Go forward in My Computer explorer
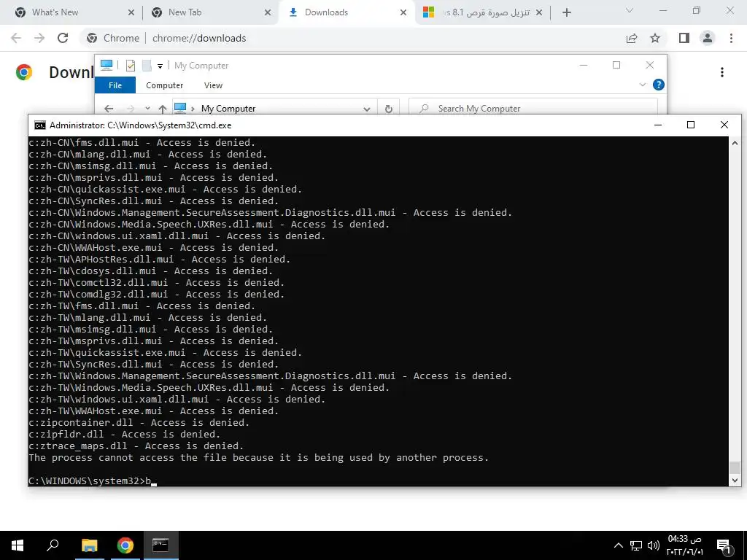 pos(131,109)
